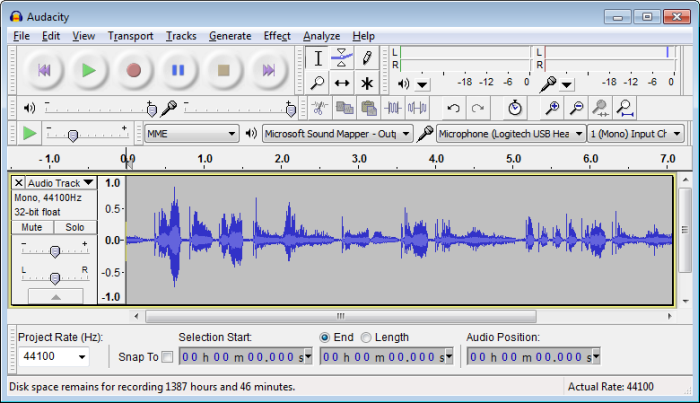The height and width of the screenshot is (403, 700).
Task: Collapse the track using the up-arrow button
Action: pos(56,296)
